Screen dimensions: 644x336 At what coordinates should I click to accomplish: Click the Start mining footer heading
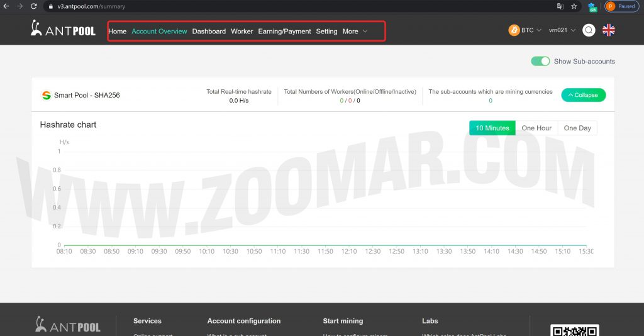pyautogui.click(x=343, y=321)
